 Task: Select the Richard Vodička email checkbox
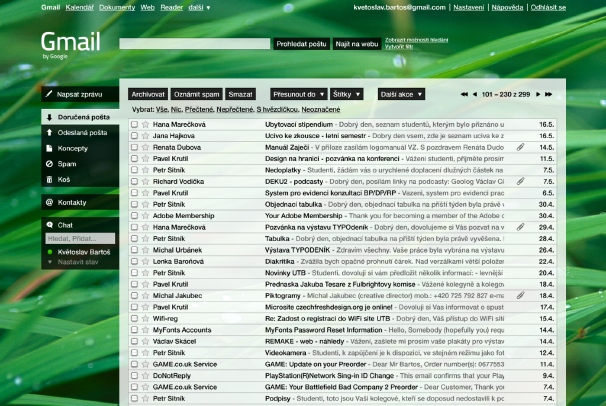(134, 181)
